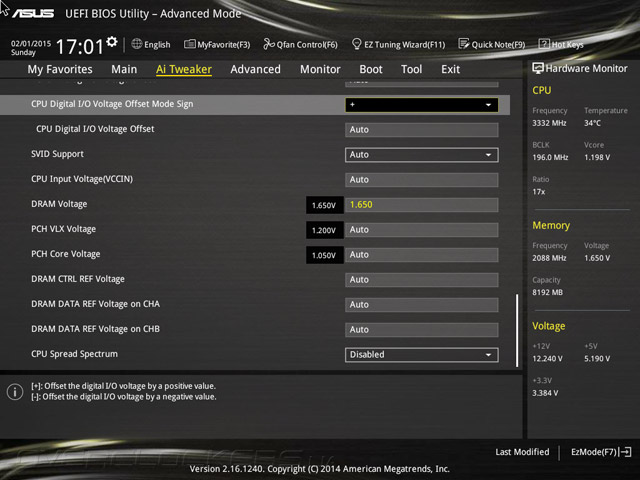Viewport: 640px width, 480px height.
Task: Click the info icon beside the help text
Action: point(15,392)
